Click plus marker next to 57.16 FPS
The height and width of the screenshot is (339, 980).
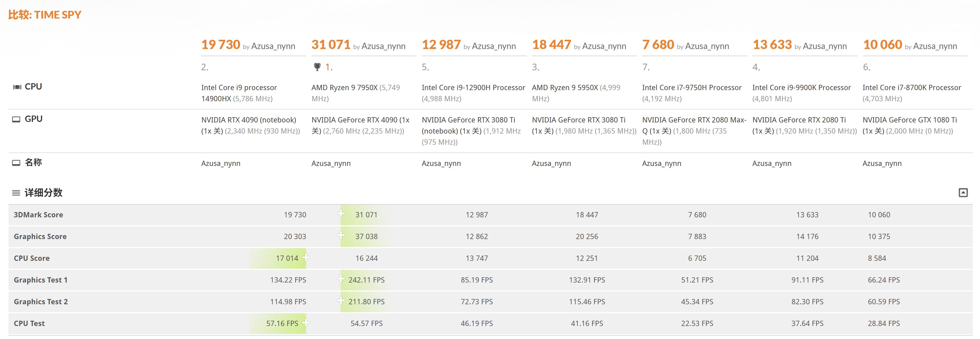click(305, 323)
